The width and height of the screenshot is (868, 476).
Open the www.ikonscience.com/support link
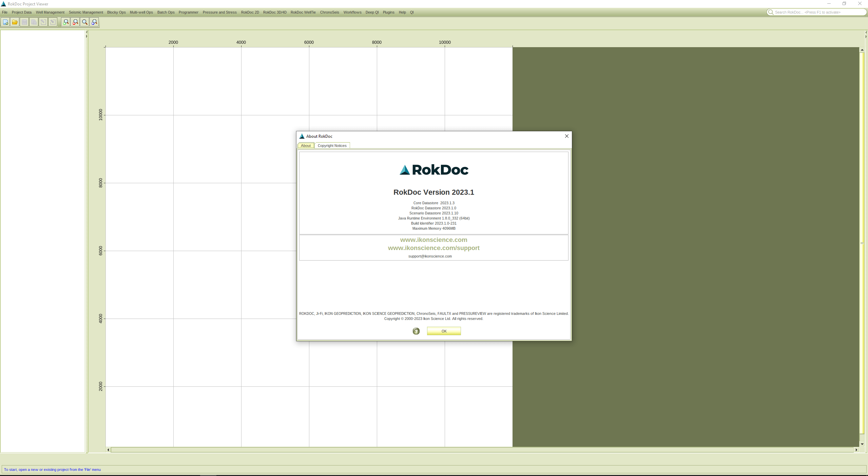coord(433,248)
